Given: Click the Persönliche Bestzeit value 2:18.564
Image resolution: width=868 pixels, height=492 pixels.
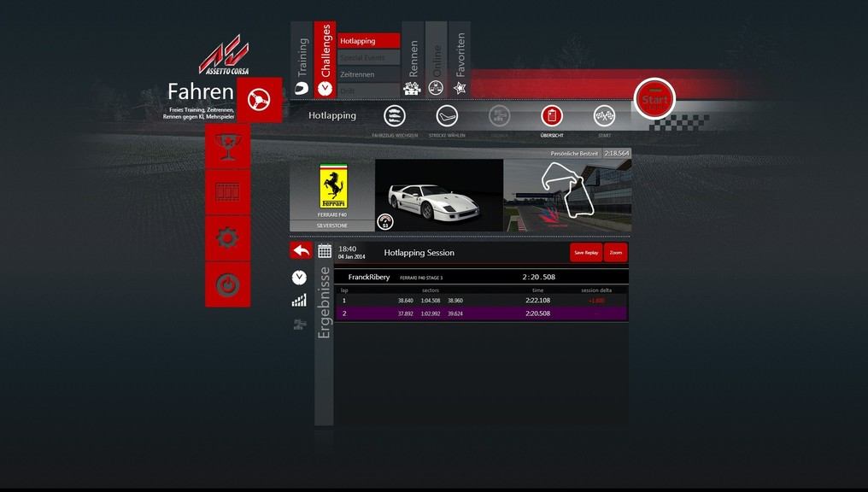Looking at the screenshot, I should click(617, 153).
